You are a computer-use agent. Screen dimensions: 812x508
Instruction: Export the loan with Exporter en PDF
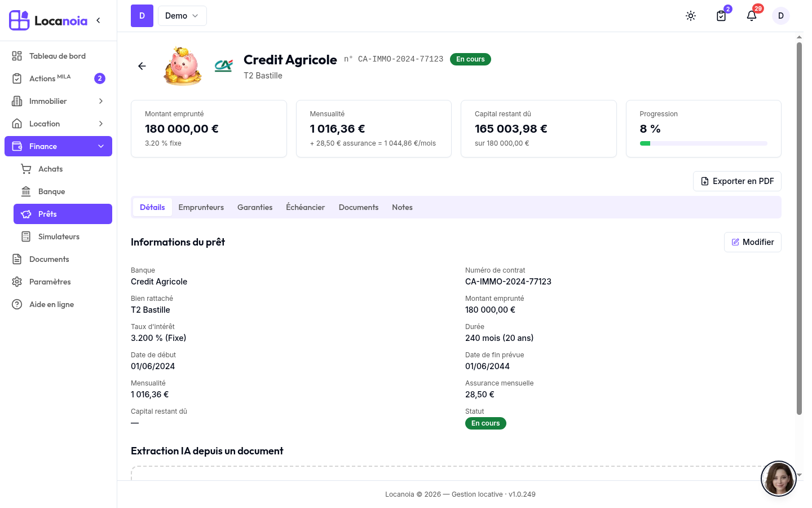(737, 181)
